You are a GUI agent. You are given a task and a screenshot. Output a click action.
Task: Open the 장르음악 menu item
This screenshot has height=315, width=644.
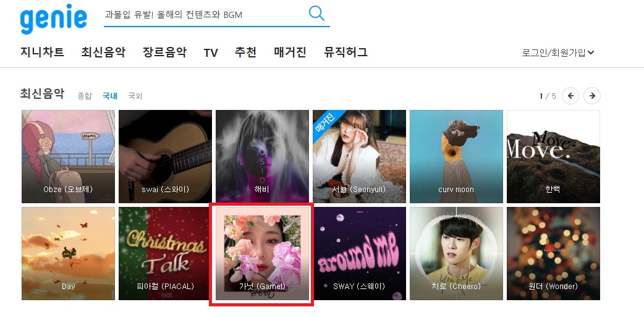click(x=164, y=52)
